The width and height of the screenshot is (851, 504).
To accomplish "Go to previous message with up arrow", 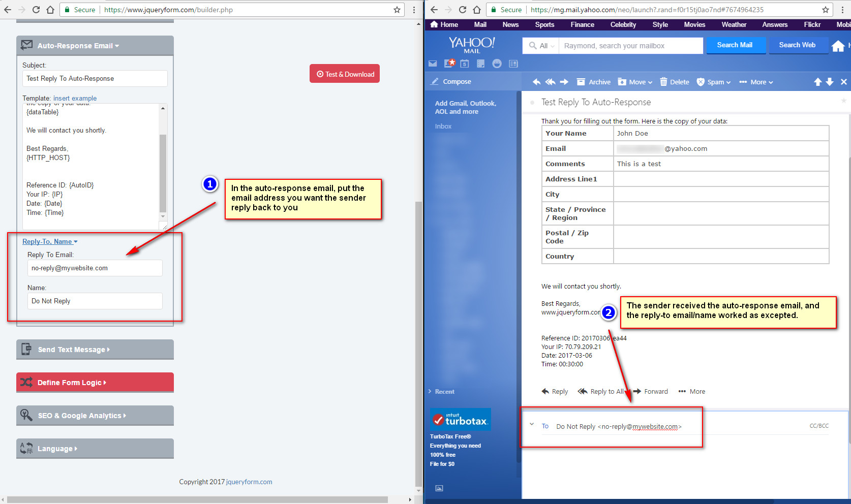I will tap(818, 82).
